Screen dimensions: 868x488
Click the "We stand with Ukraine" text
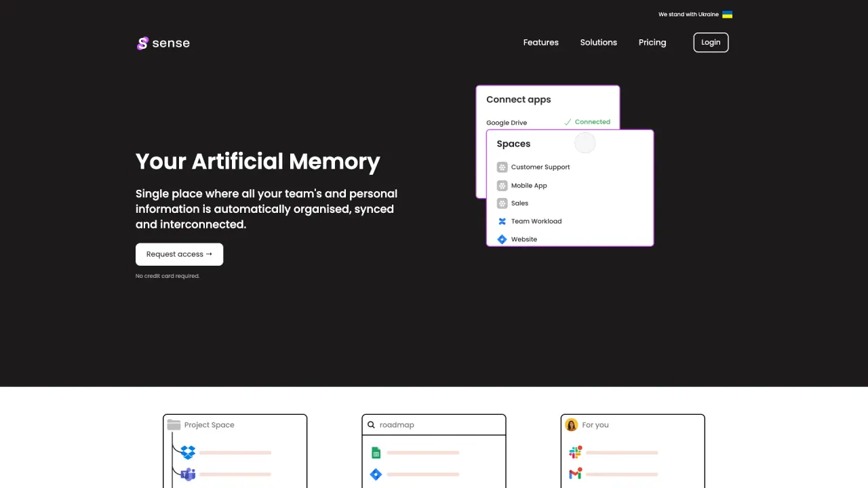tap(688, 14)
